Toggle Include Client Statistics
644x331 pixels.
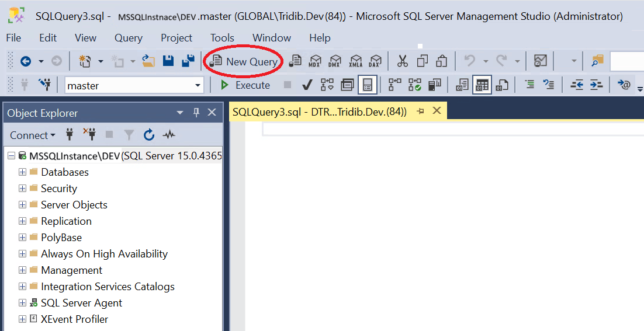coord(435,85)
